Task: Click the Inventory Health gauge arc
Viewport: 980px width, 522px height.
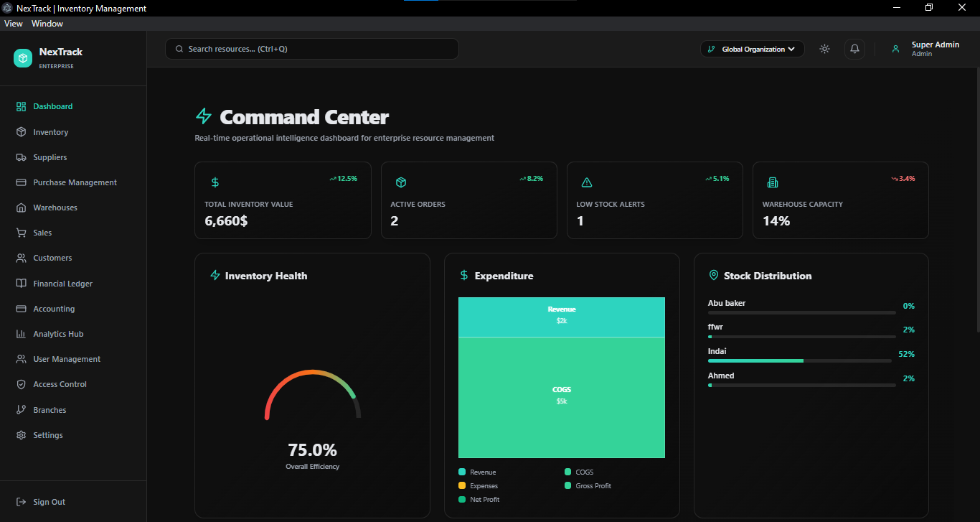Action: 313,394
